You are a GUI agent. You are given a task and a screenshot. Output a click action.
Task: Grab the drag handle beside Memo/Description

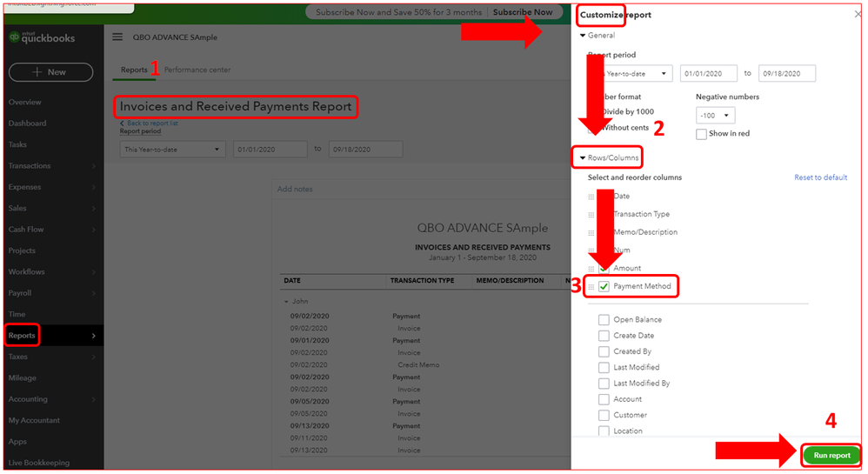coord(591,233)
